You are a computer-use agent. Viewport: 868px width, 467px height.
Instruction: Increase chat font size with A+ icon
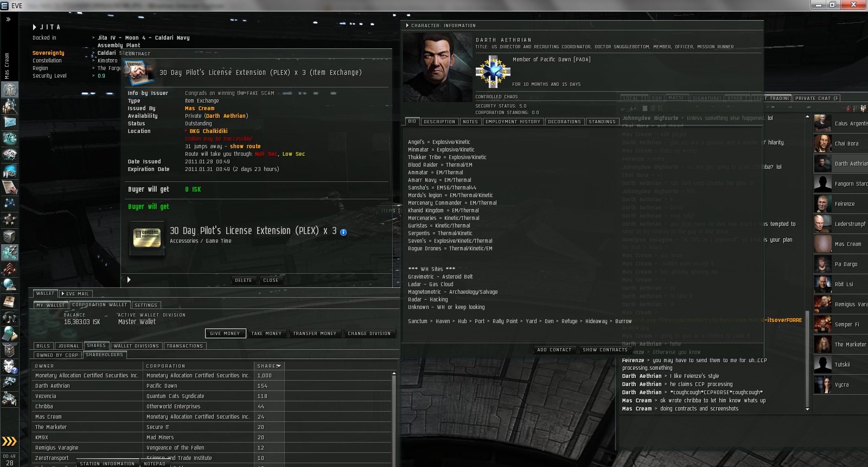(633, 109)
